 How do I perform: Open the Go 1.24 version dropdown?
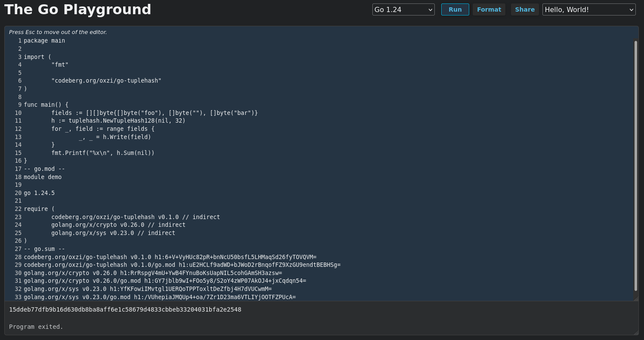pos(403,9)
